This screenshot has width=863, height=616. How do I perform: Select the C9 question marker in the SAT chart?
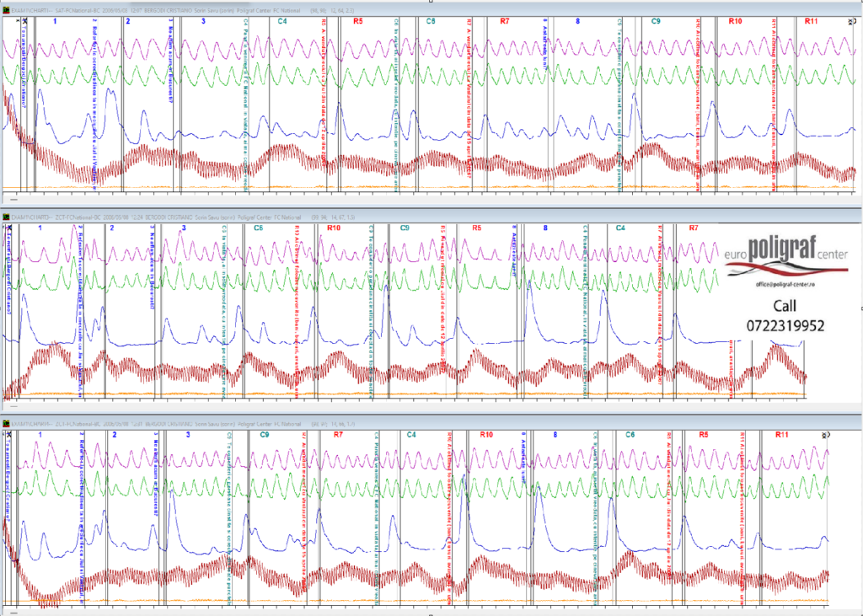[x=656, y=21]
